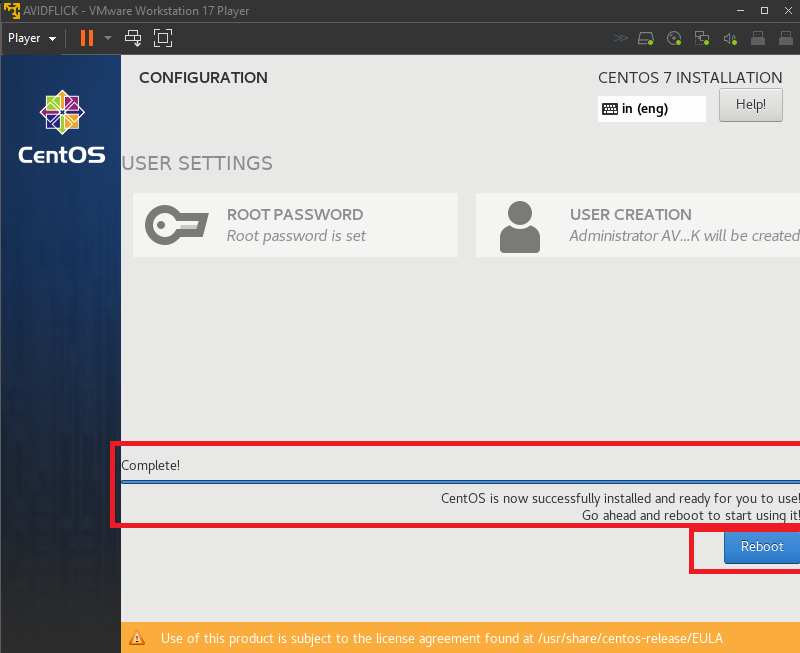Click the CD/DVD drive device icon
The height and width of the screenshot is (653, 800).
[x=674, y=39]
